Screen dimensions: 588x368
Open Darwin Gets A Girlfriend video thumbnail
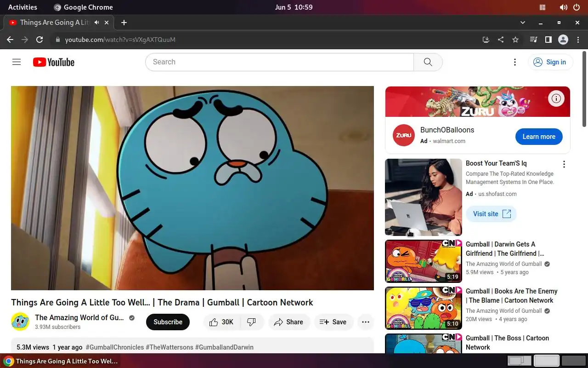point(424,261)
